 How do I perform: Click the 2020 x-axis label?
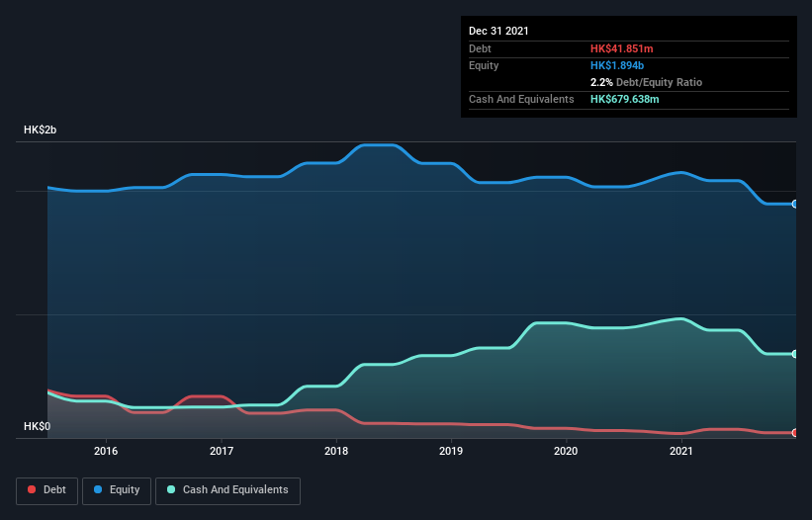pos(566,451)
